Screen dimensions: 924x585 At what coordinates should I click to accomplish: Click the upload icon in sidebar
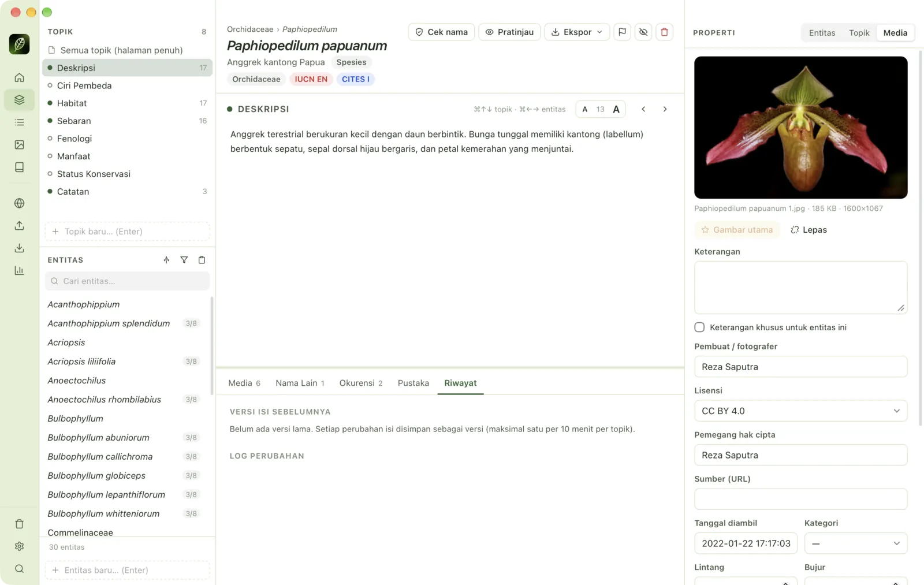(19, 226)
